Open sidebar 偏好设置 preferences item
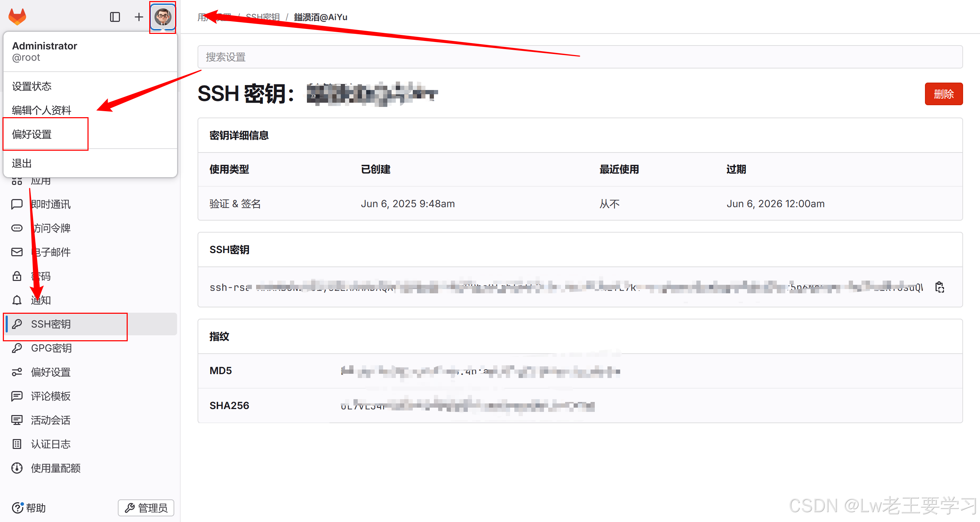This screenshot has height=522, width=980. coord(50,372)
